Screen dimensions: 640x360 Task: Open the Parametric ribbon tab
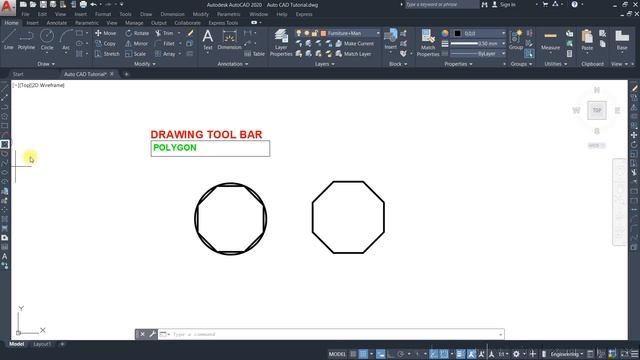87,23
